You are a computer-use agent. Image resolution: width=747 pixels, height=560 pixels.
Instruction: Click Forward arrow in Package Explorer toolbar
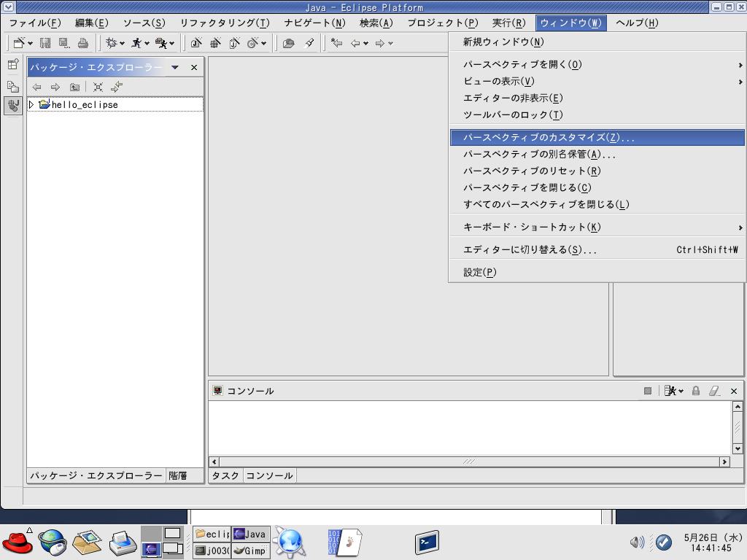pos(55,87)
